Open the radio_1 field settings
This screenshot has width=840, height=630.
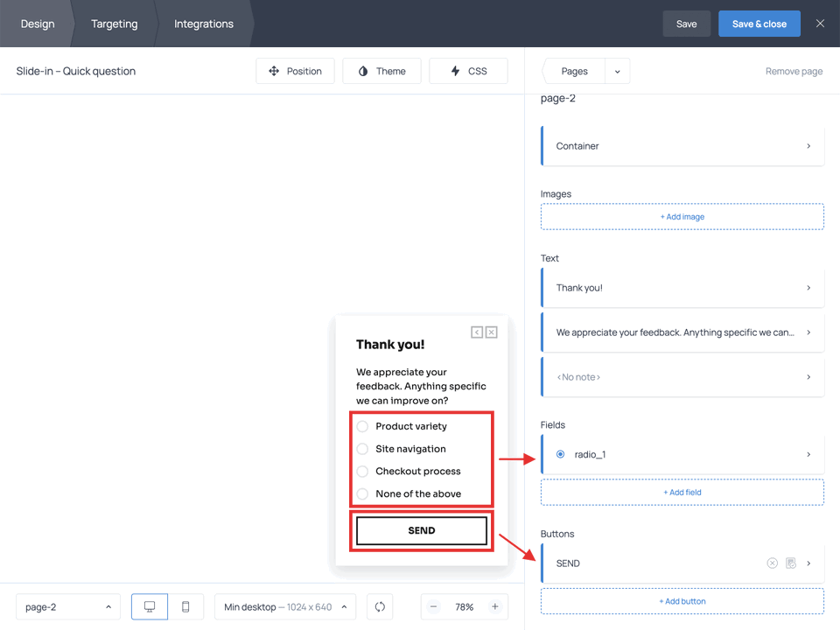pyautogui.click(x=682, y=454)
